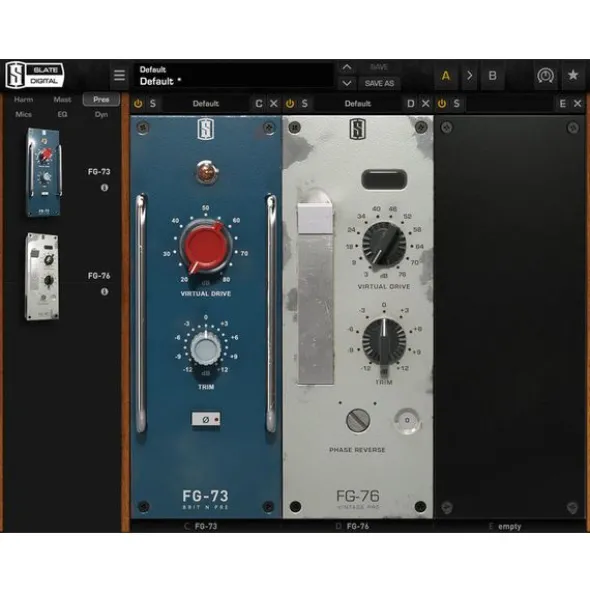Toggle power for slot D module

[290, 104]
